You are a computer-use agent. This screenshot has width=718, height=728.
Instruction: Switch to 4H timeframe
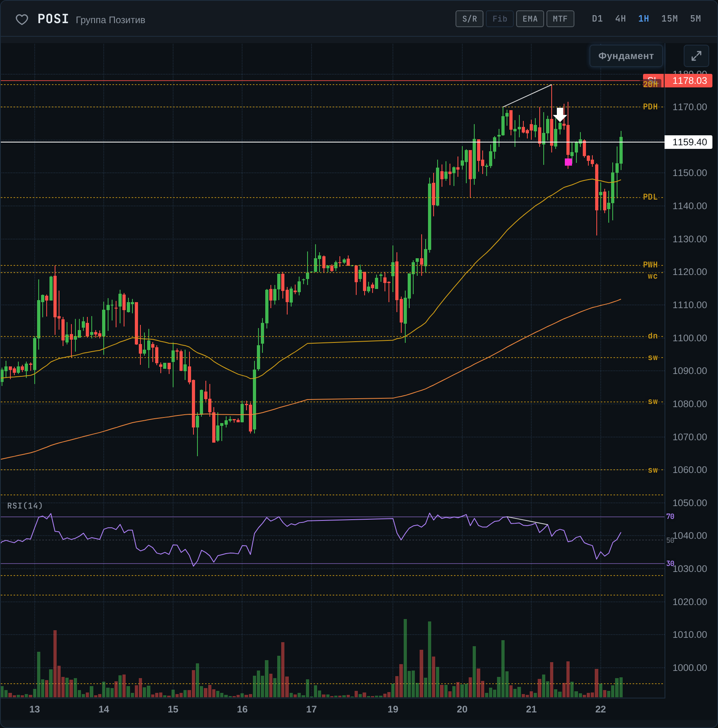point(620,19)
